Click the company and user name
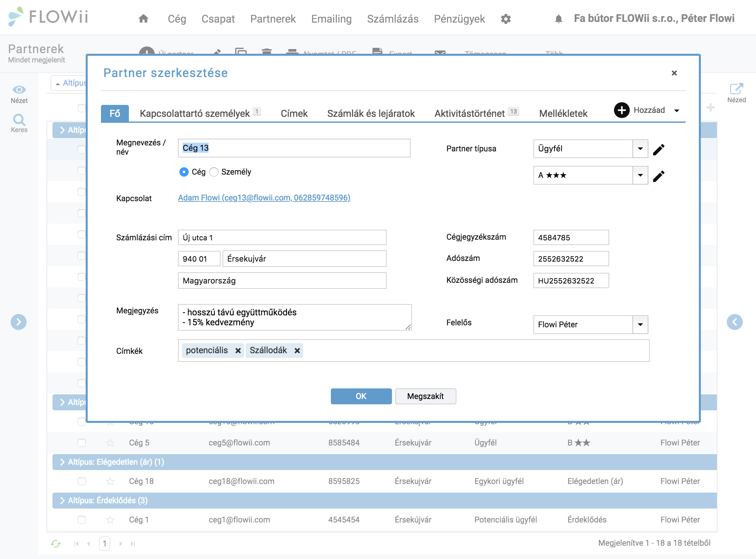The image size is (756, 559). coord(654,18)
